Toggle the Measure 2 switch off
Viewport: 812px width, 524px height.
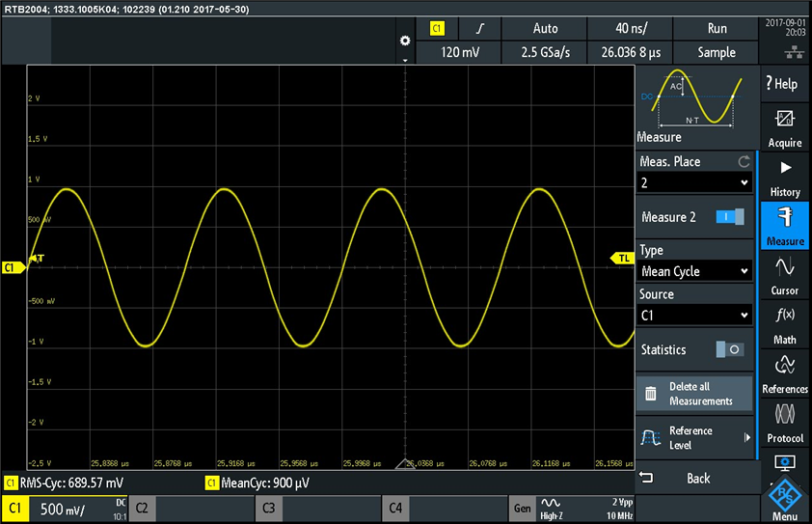click(x=729, y=217)
